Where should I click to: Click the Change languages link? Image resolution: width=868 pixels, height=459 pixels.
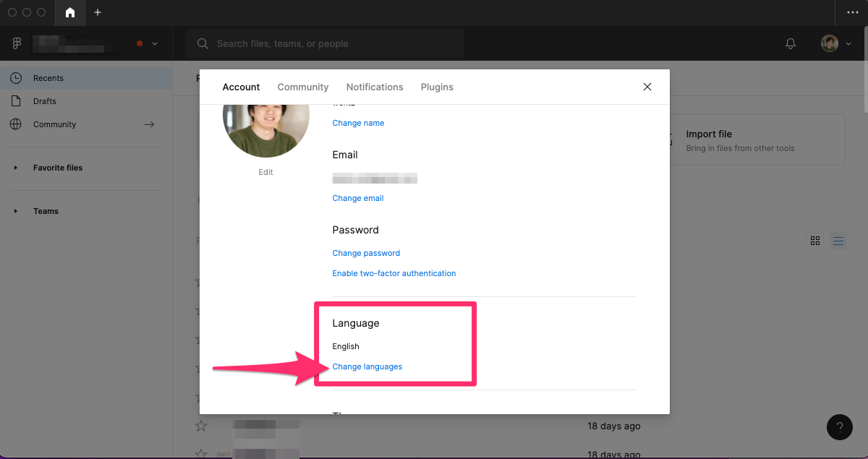(x=367, y=366)
